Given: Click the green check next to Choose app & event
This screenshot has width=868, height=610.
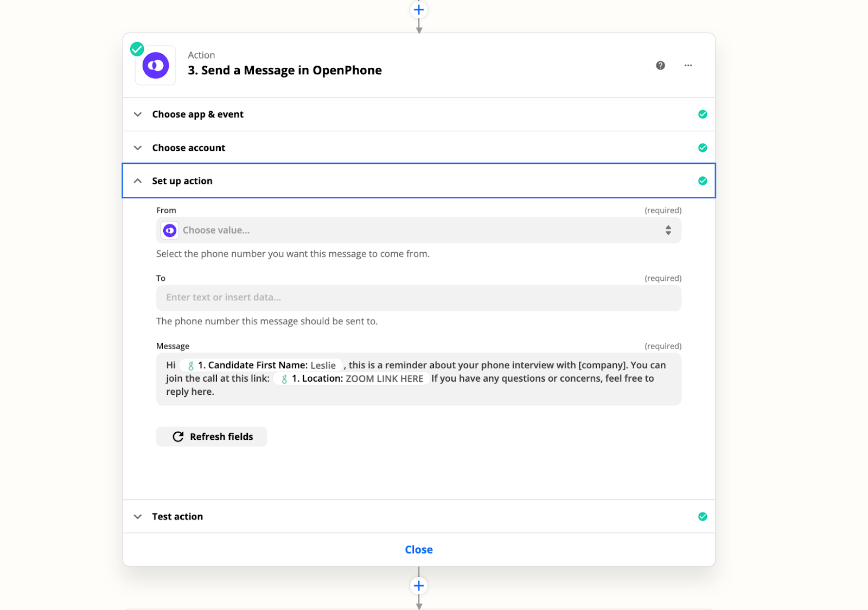Looking at the screenshot, I should [703, 114].
